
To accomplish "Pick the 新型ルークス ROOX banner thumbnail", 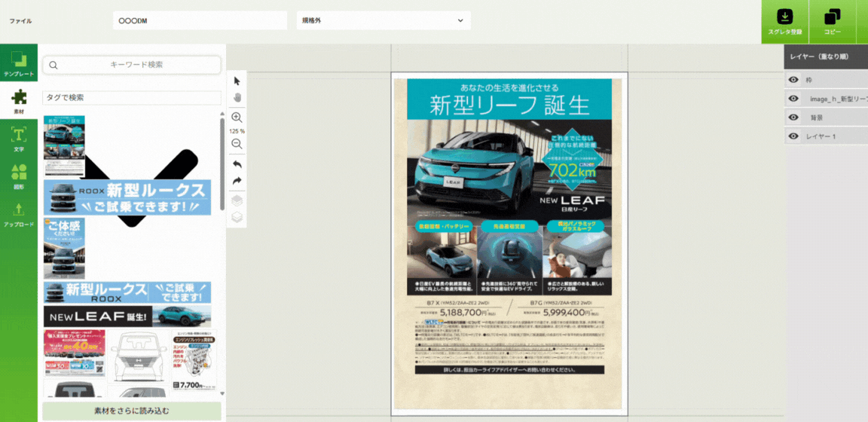I will pyautogui.click(x=127, y=197).
